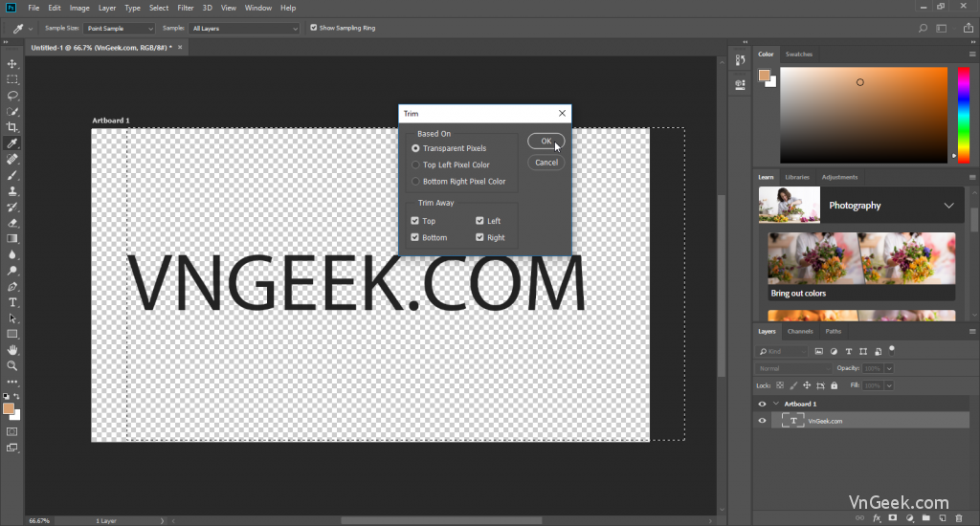Open layer filter Kind dropdown
The image size is (980, 526).
click(x=783, y=351)
